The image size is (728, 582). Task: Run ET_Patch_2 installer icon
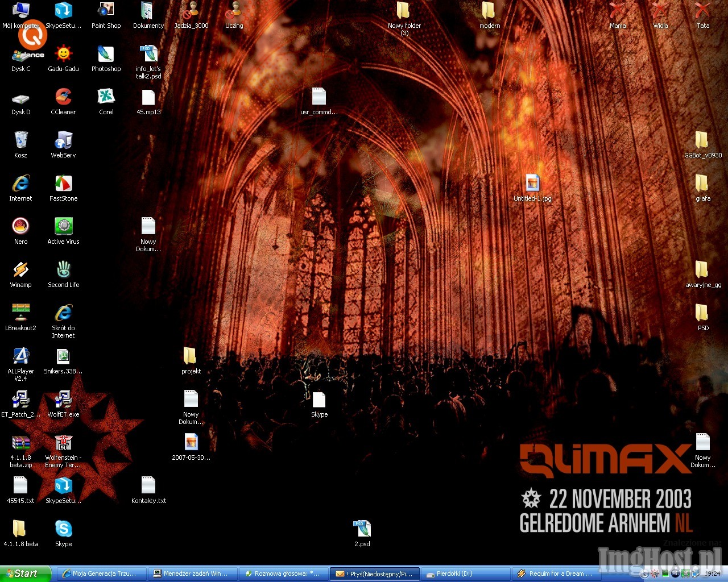pyautogui.click(x=20, y=404)
